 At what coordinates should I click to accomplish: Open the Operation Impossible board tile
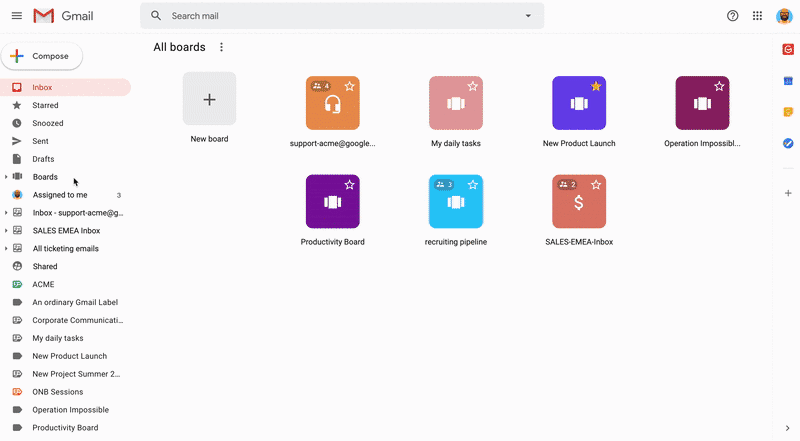point(702,103)
